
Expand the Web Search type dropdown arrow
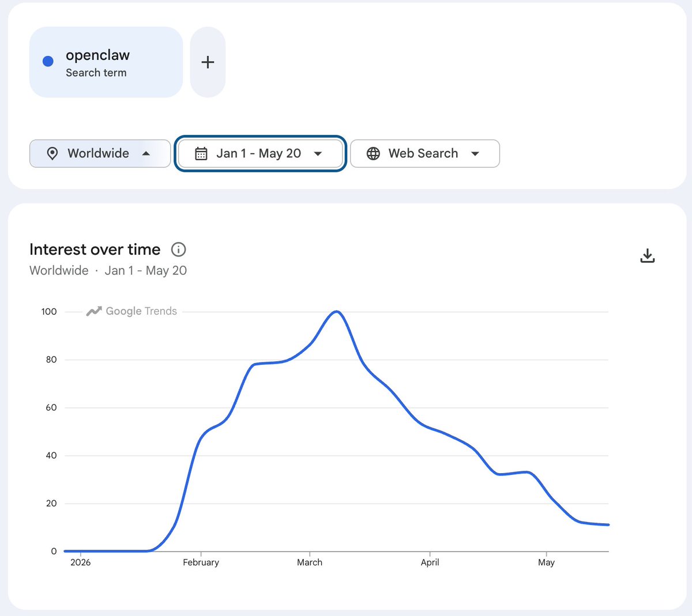475,154
